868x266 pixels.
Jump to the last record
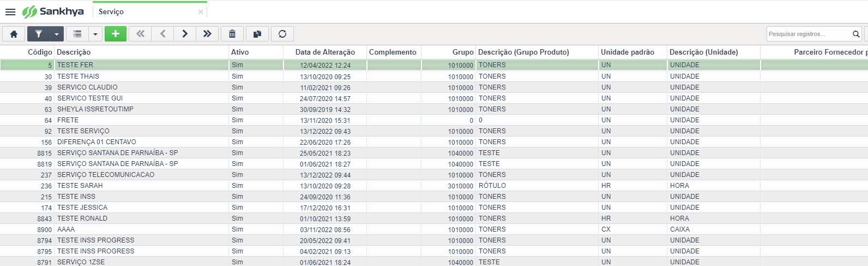pyautogui.click(x=207, y=34)
